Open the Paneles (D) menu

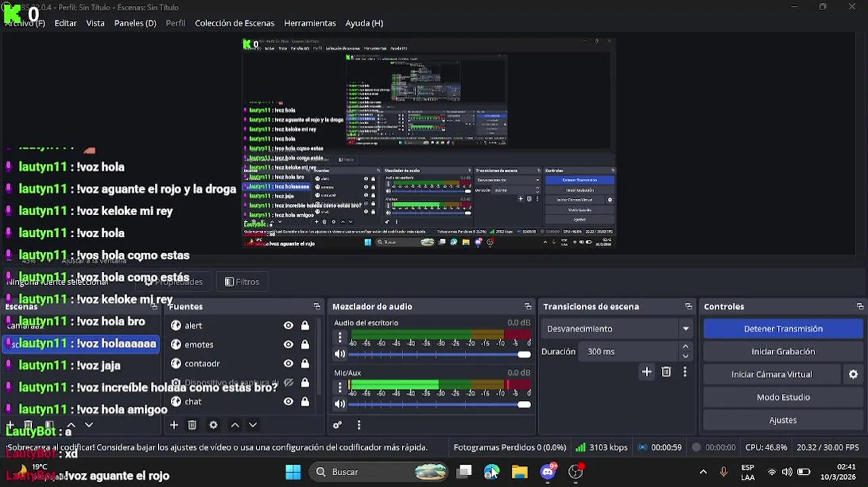[135, 23]
